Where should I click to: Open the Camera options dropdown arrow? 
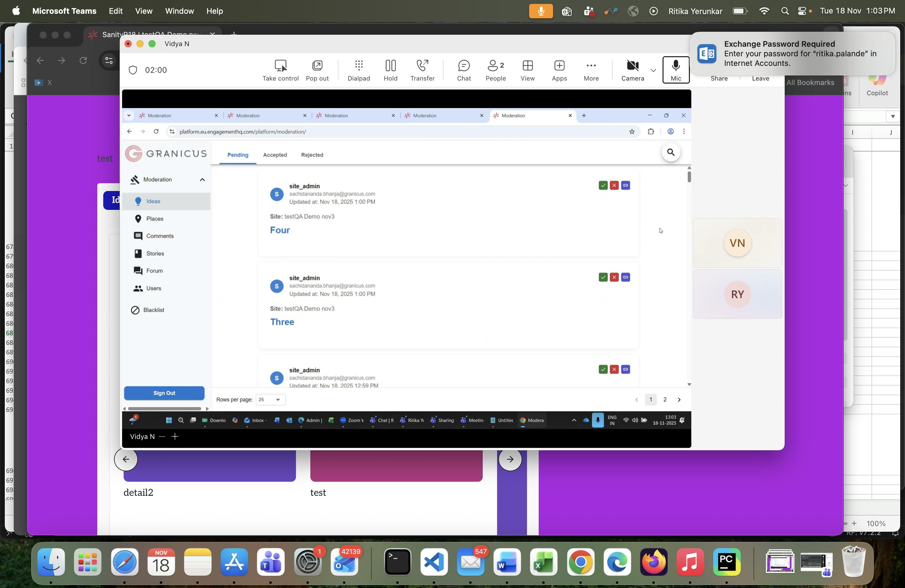point(653,70)
